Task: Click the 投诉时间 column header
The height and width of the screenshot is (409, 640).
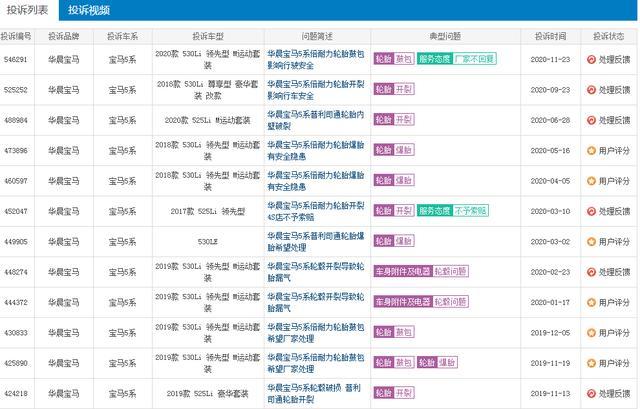Action: tap(550, 36)
